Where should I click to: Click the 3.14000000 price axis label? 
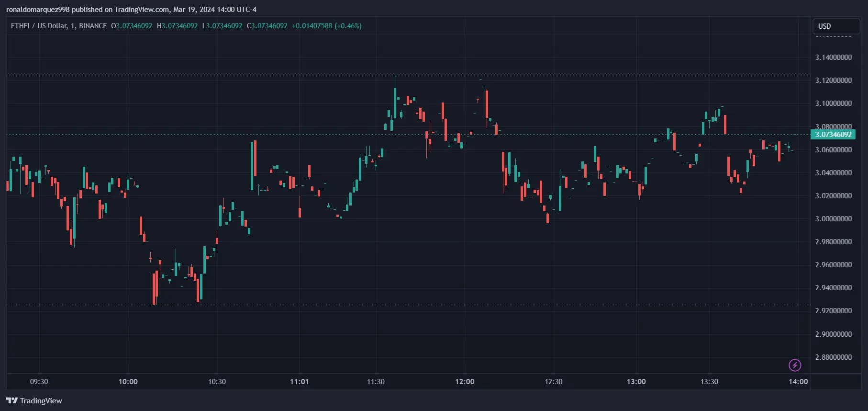pyautogui.click(x=834, y=57)
